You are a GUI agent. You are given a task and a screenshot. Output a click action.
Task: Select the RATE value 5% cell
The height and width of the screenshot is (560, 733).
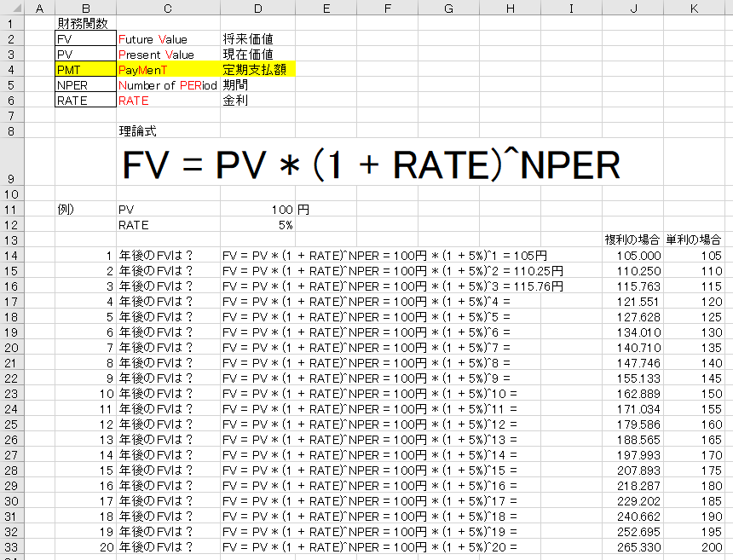pyautogui.click(x=257, y=225)
